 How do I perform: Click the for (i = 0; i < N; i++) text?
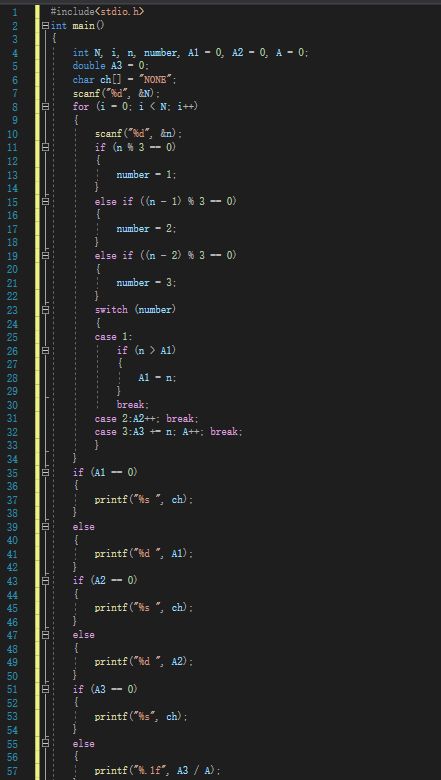point(136,106)
